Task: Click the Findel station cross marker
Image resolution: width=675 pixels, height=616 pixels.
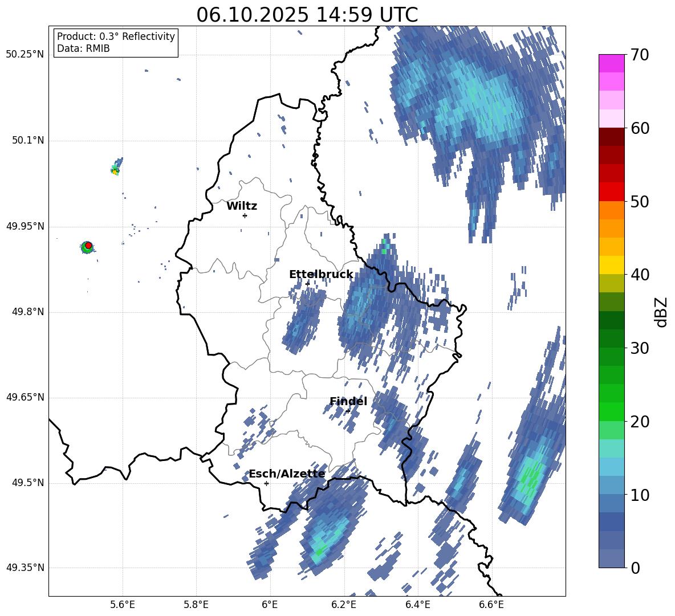Action: click(348, 411)
